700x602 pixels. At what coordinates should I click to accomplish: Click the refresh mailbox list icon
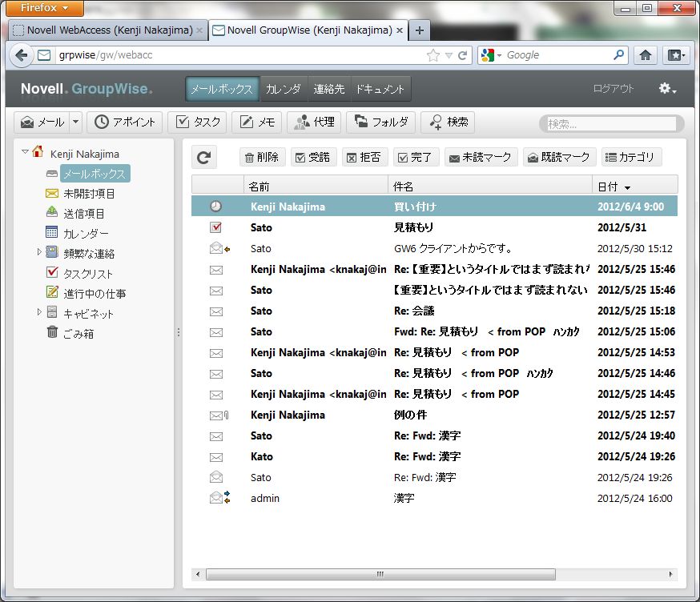tap(204, 158)
